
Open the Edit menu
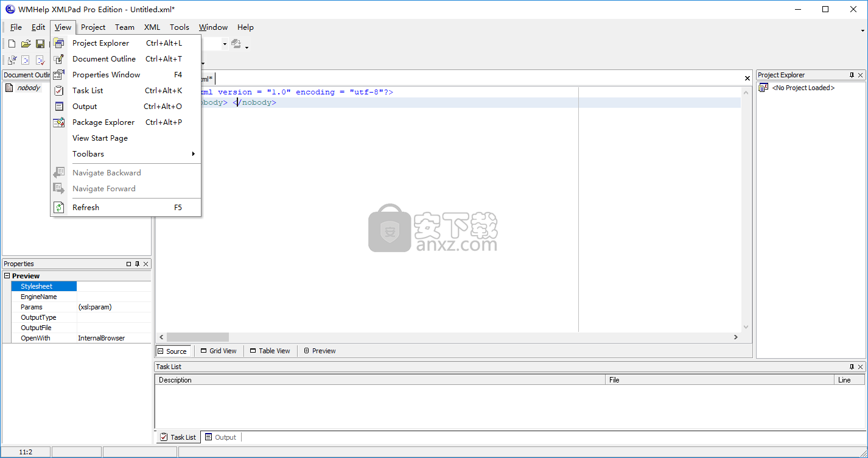38,27
